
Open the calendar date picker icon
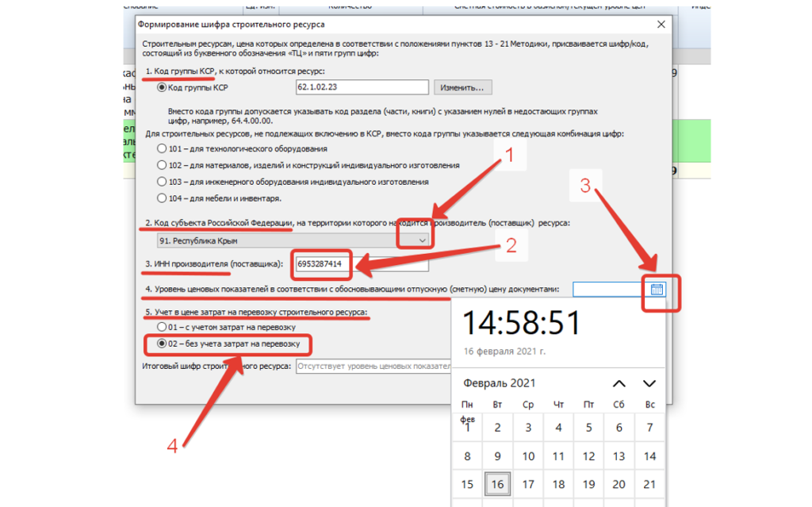(x=657, y=289)
